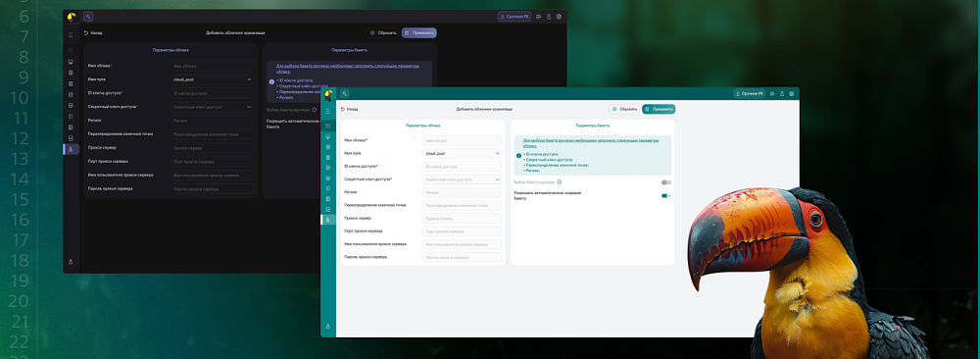Select the monitor icon in dark window sidebar
Screen dimensions: 980x359
[x=71, y=62]
